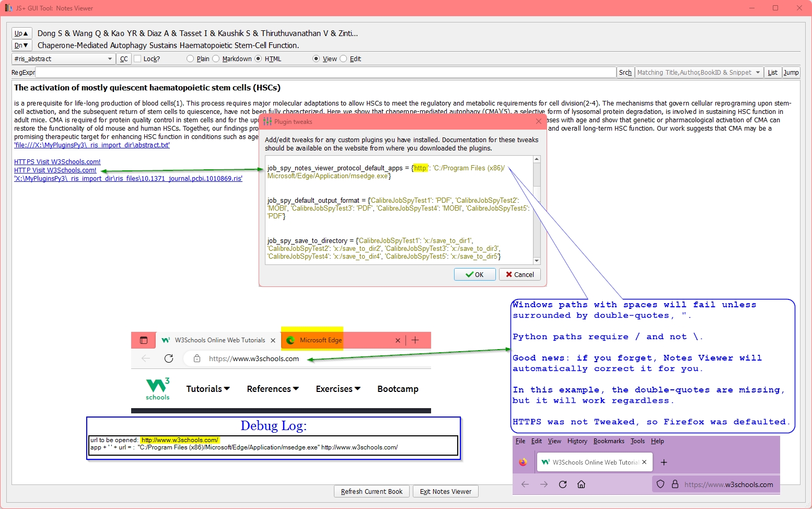Click the Edge new tab plus icon
The image size is (812, 509).
[415, 340]
